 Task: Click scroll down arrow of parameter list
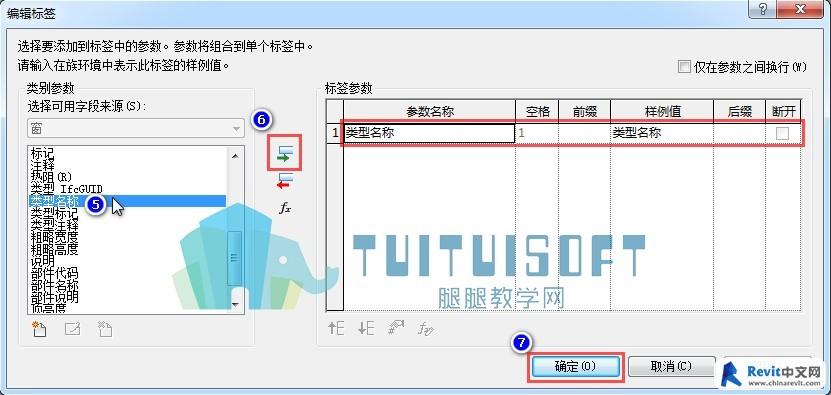pos(235,305)
